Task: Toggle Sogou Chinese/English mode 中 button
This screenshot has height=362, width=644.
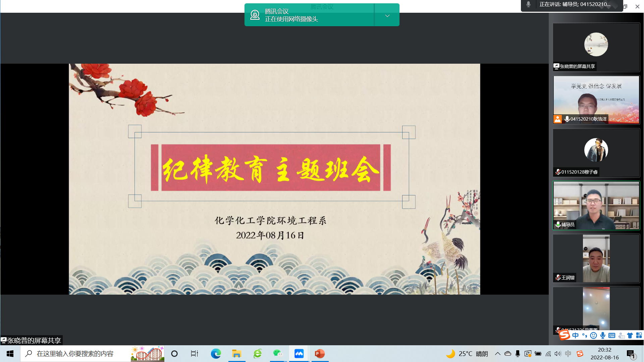Action: click(576, 336)
